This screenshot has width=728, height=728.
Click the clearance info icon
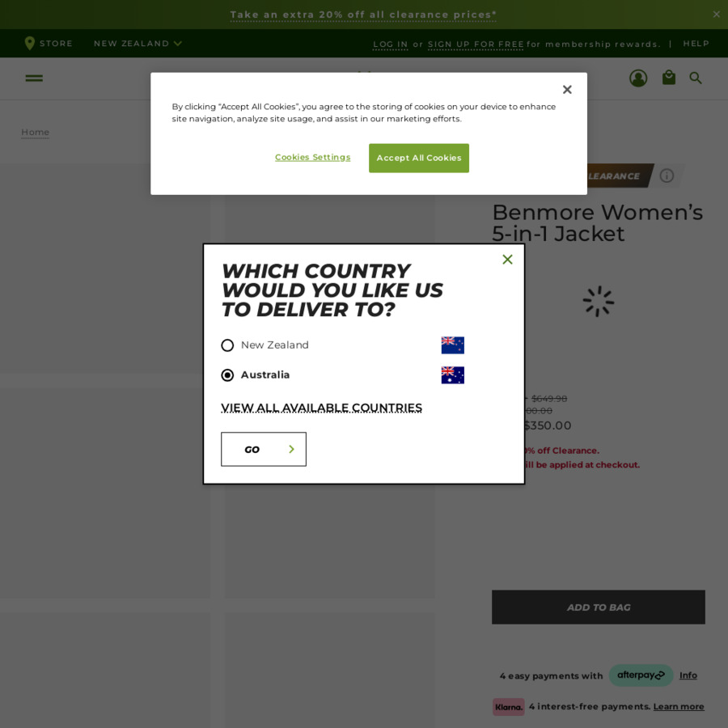tap(667, 176)
